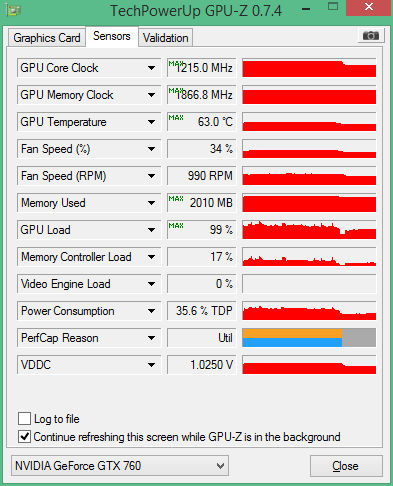Expand the PerfCap Reason dropdown arrow
Screen dimensions: 393x486
[x=151, y=338]
